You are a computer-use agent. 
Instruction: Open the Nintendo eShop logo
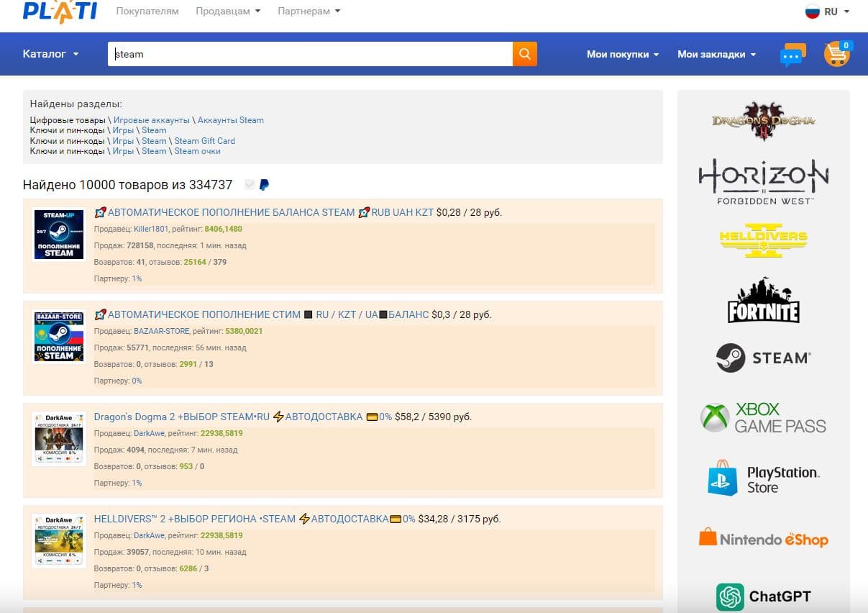pos(764,539)
